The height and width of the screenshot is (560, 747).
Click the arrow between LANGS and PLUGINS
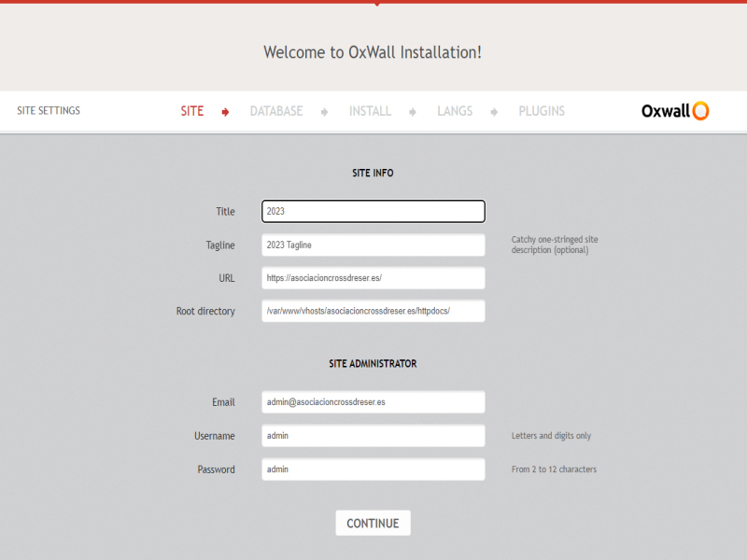tap(494, 112)
